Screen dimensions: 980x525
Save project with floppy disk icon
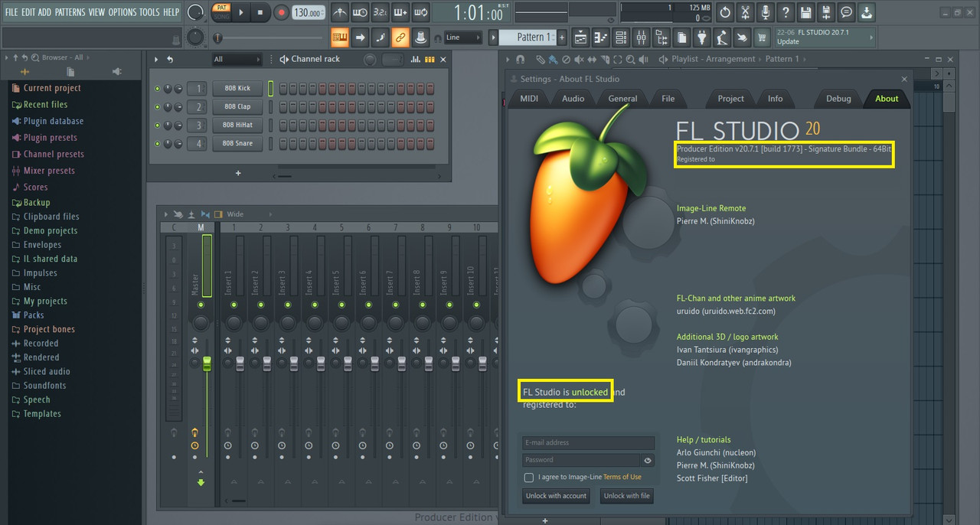tap(805, 12)
